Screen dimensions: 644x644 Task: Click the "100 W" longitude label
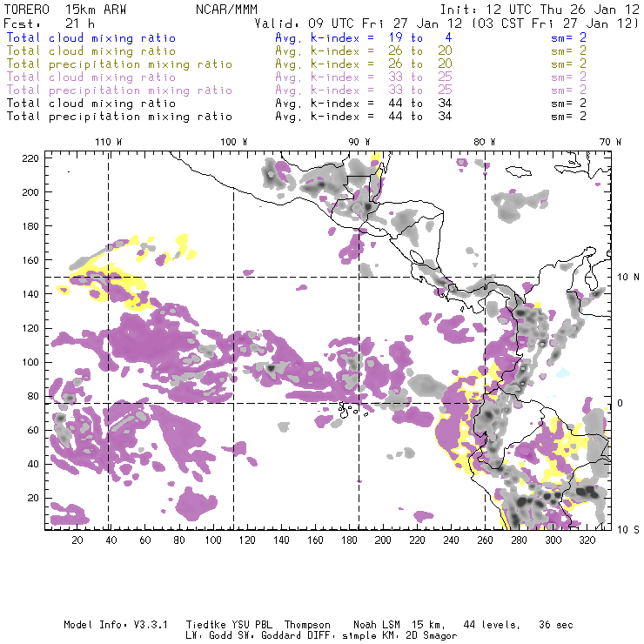(x=234, y=142)
